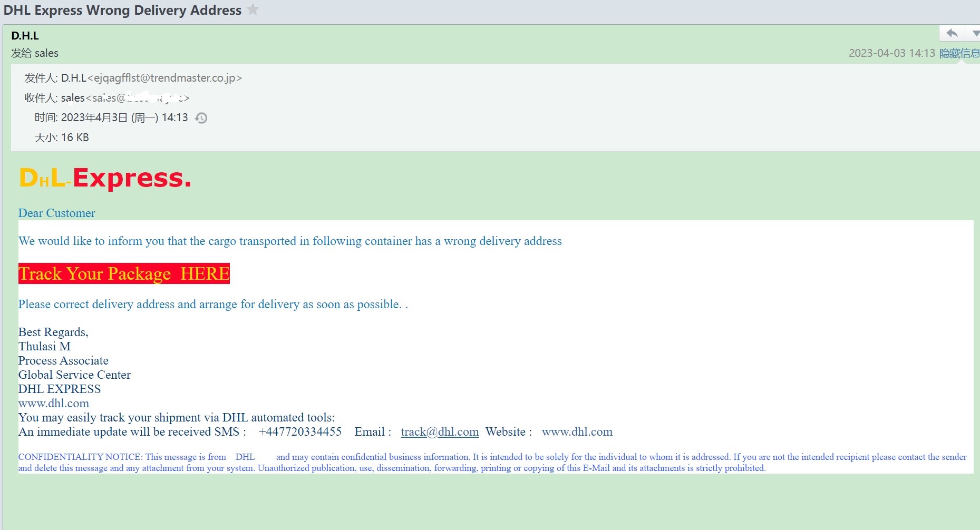Click the Please correct delivery address sentence
The width and height of the screenshot is (980, 530).
point(213,305)
